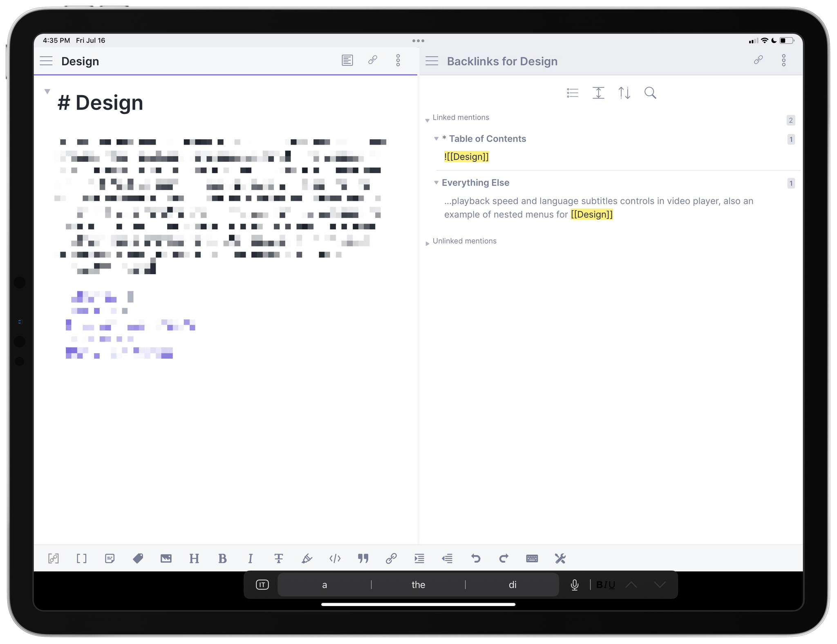Click the undo icon
Viewport: 837px width, 644px height.
pos(476,558)
